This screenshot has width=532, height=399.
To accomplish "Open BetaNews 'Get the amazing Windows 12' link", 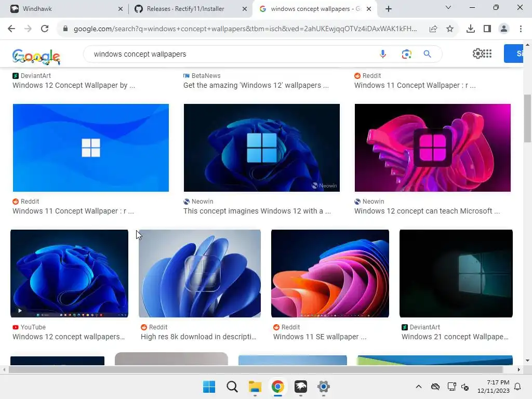I will click(256, 86).
